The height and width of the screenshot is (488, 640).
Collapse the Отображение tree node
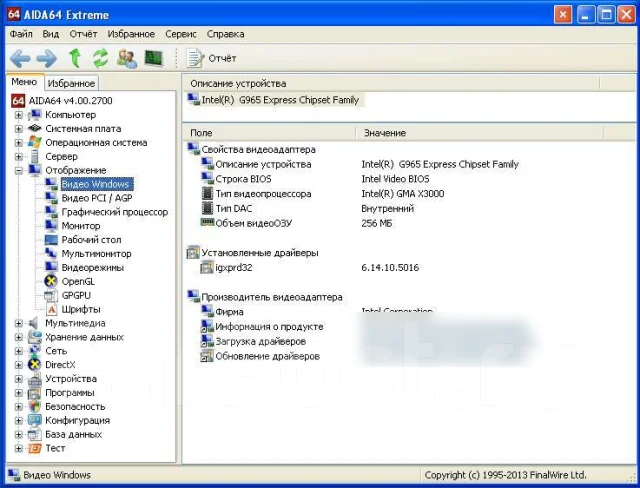pos(18,171)
